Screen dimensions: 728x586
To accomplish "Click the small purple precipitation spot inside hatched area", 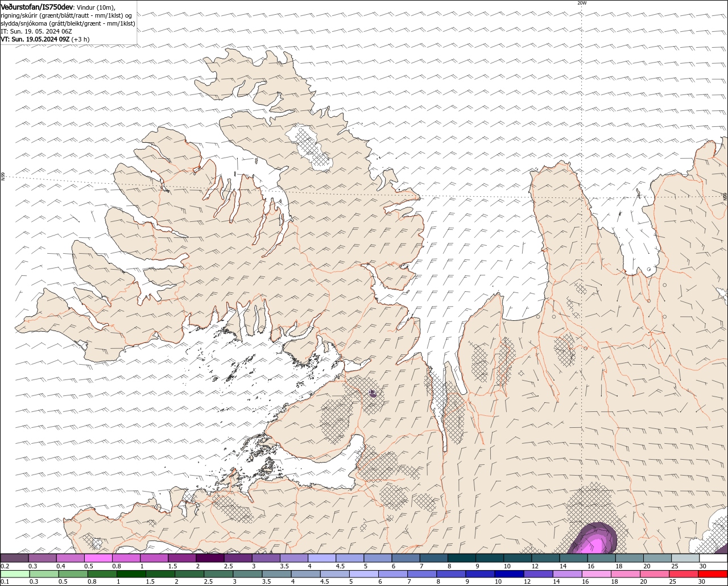I will pos(373,393).
